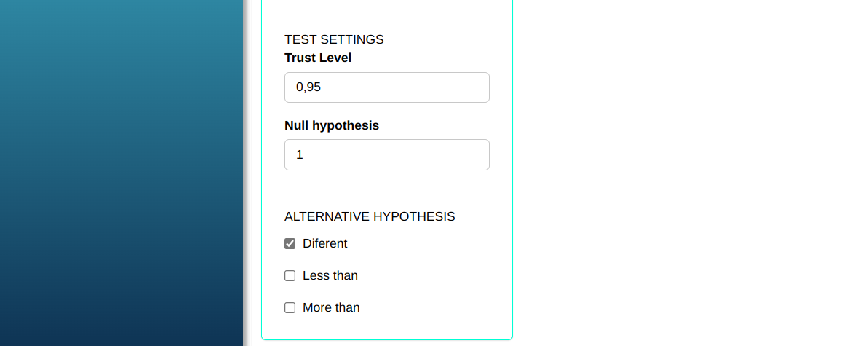Click the teal bottom border of the form card
868x346 pixels.
point(386,339)
